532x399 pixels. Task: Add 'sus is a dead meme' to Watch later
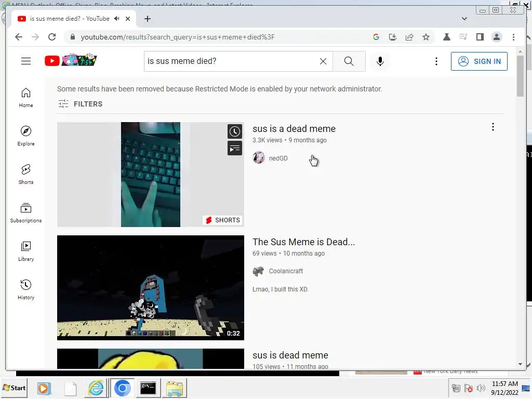click(234, 131)
